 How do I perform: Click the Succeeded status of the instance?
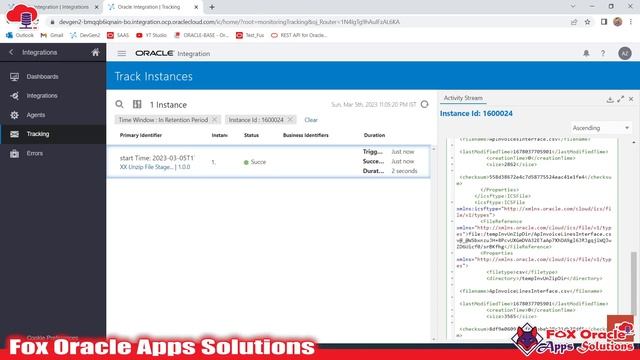(x=255, y=162)
